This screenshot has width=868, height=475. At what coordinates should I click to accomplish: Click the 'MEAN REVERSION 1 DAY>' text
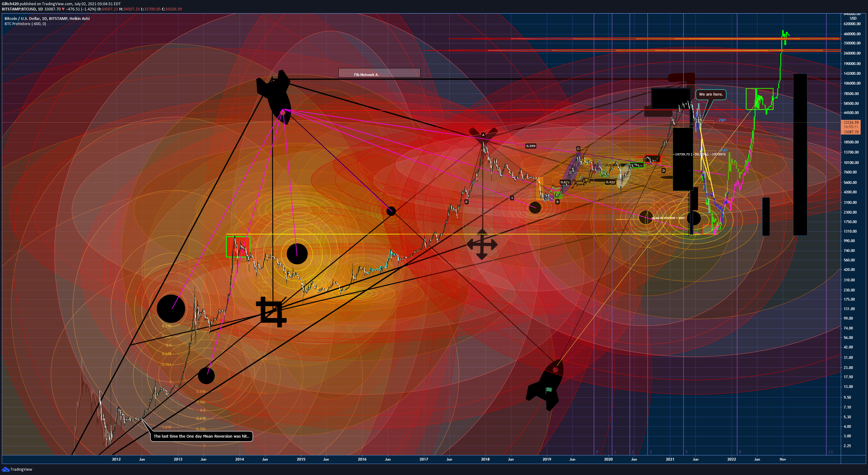click(x=668, y=218)
